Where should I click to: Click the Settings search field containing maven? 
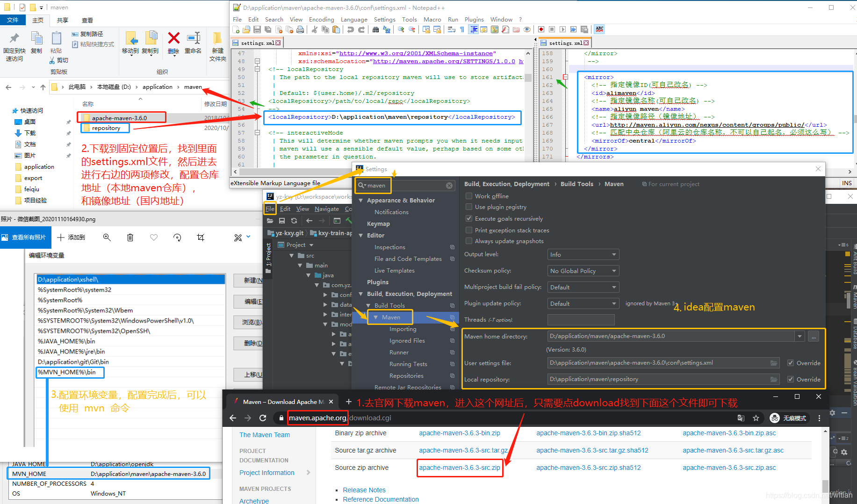click(405, 186)
